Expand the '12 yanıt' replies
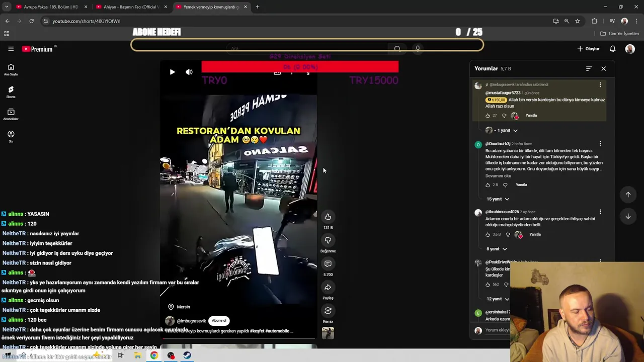Screen dimensions: 644x362 (x=498, y=299)
